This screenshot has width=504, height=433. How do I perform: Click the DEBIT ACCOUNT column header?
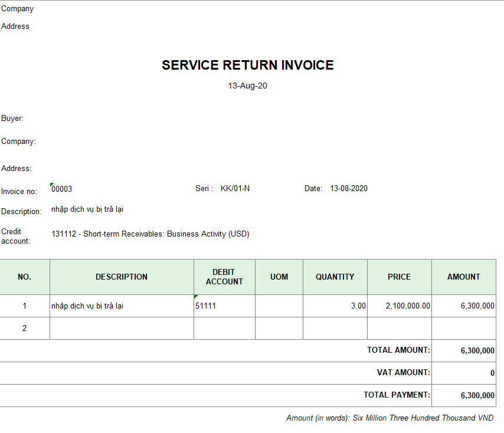click(x=224, y=277)
